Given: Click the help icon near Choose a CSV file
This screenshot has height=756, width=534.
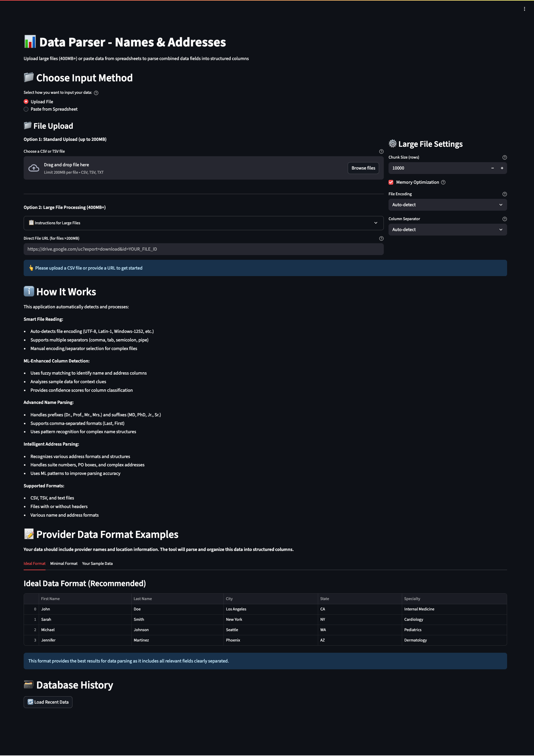Looking at the screenshot, I should 381,151.
